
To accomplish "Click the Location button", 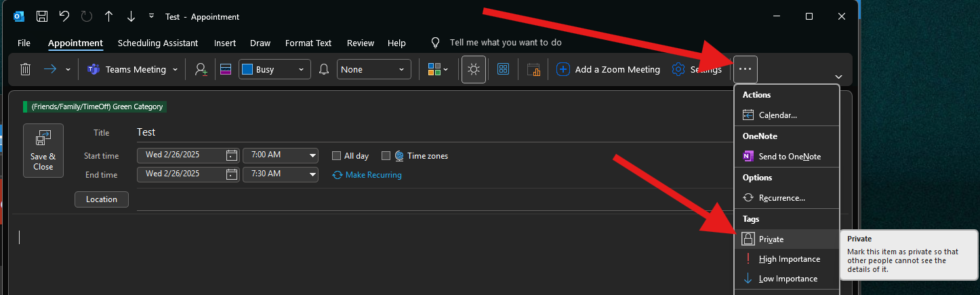I will tap(102, 199).
